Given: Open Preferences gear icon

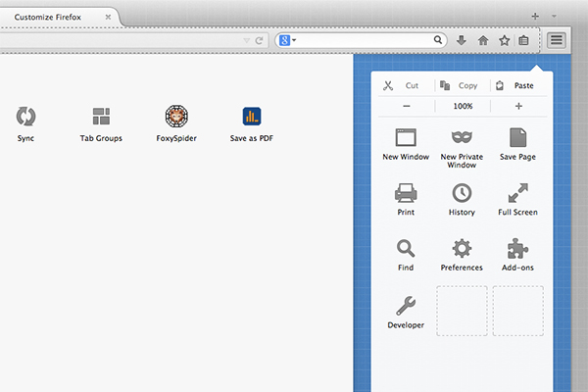Looking at the screenshot, I should (462, 248).
